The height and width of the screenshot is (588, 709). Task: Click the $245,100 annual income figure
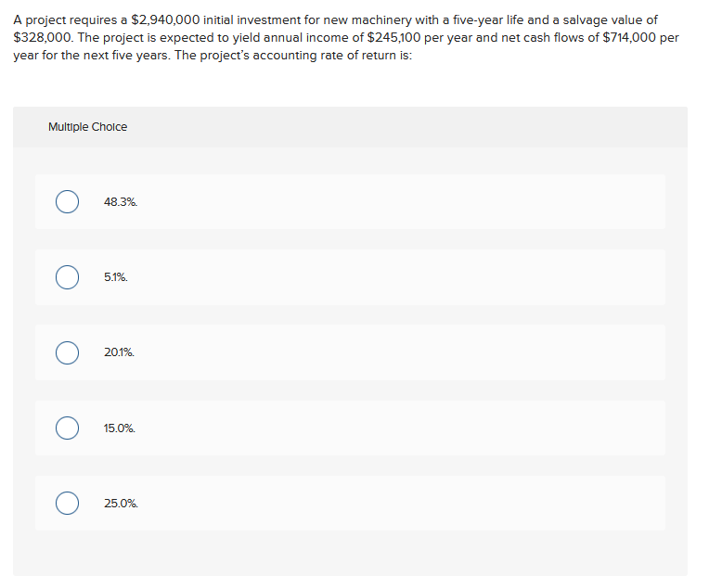tap(393, 37)
